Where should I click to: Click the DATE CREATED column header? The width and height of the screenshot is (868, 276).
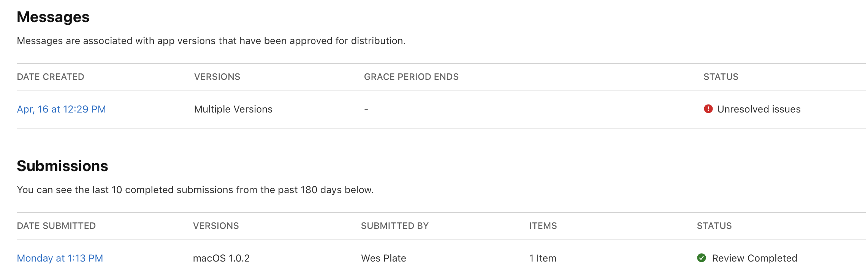point(51,77)
